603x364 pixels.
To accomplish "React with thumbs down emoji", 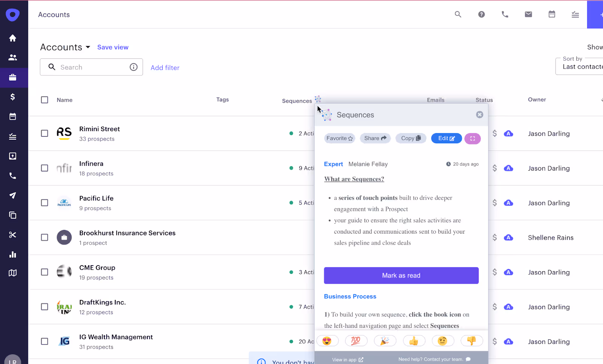I will click(472, 341).
